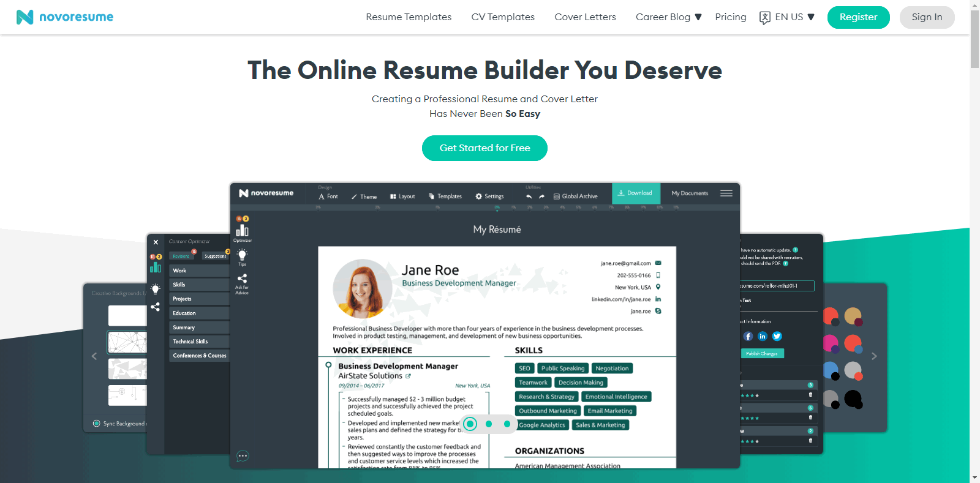Select the third carousel dot indicator

pyautogui.click(x=507, y=424)
